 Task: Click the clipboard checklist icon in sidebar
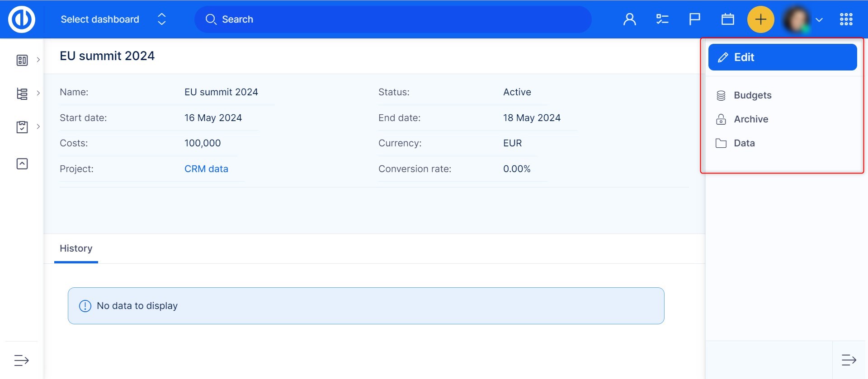click(x=22, y=127)
